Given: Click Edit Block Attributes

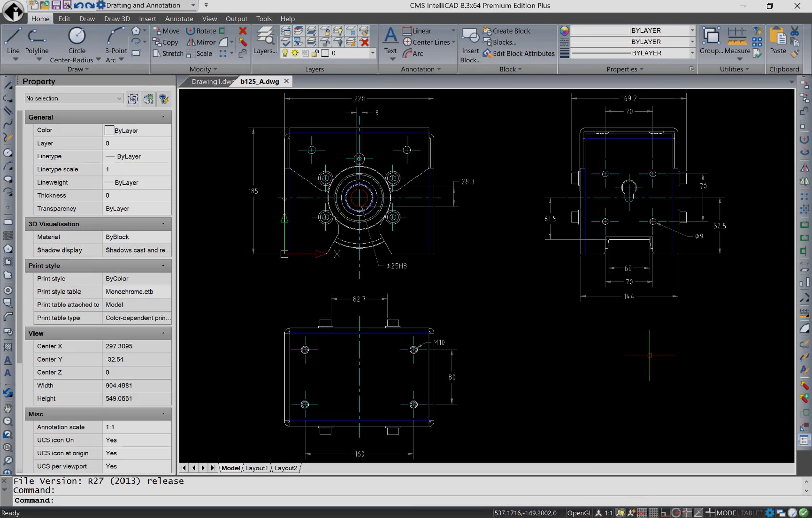Looking at the screenshot, I should point(519,53).
